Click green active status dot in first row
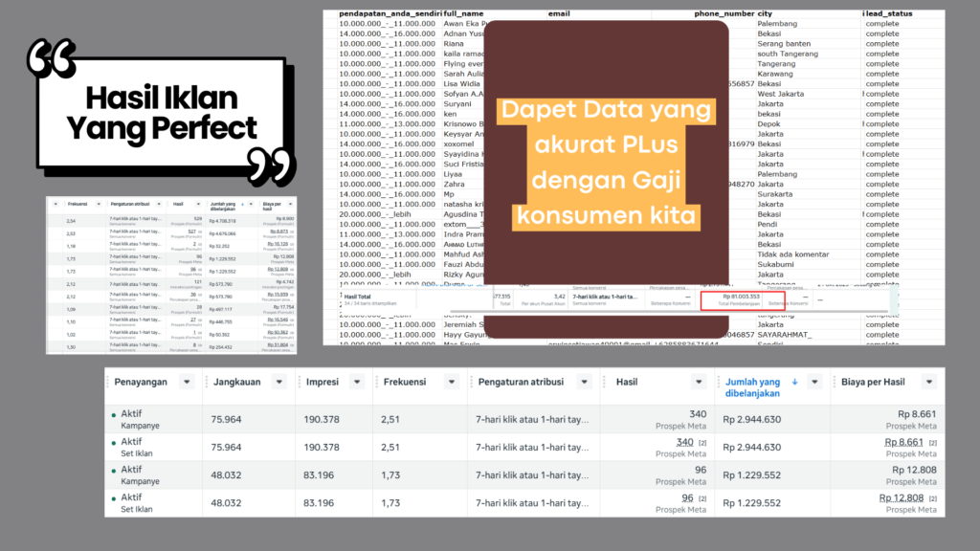The image size is (980, 551). 114,415
